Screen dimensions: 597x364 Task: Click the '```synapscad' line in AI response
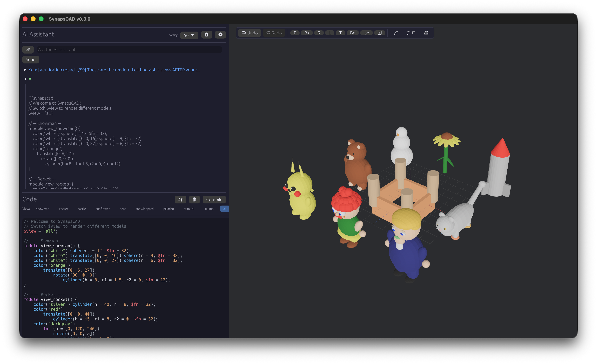[41, 98]
